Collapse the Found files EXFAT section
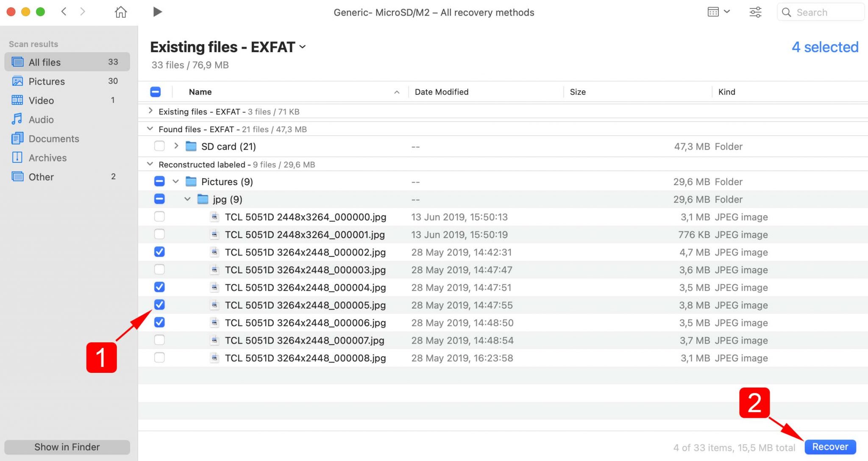 click(x=150, y=129)
